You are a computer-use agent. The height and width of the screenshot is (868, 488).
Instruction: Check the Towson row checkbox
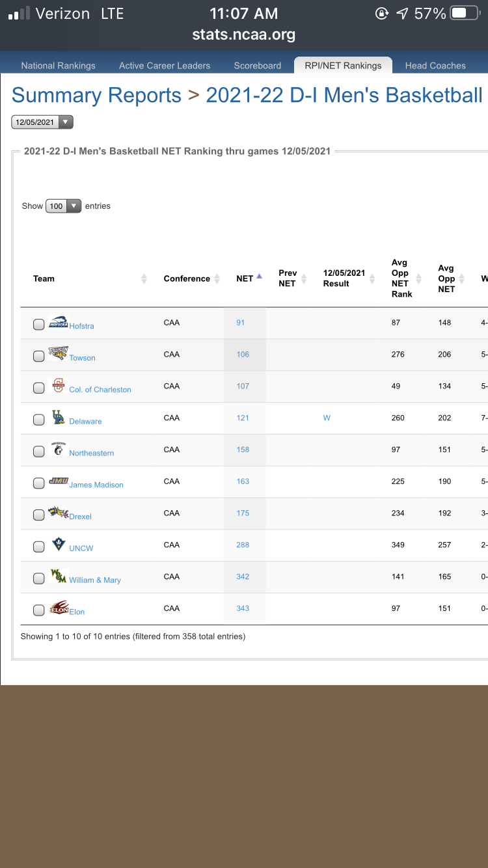pos(38,355)
